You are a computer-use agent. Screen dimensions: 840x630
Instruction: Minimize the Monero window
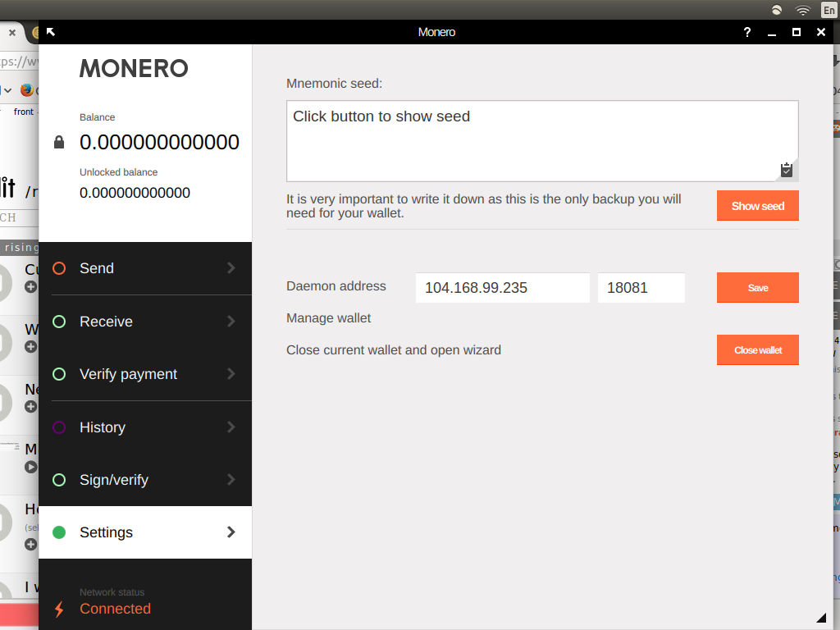(x=772, y=33)
